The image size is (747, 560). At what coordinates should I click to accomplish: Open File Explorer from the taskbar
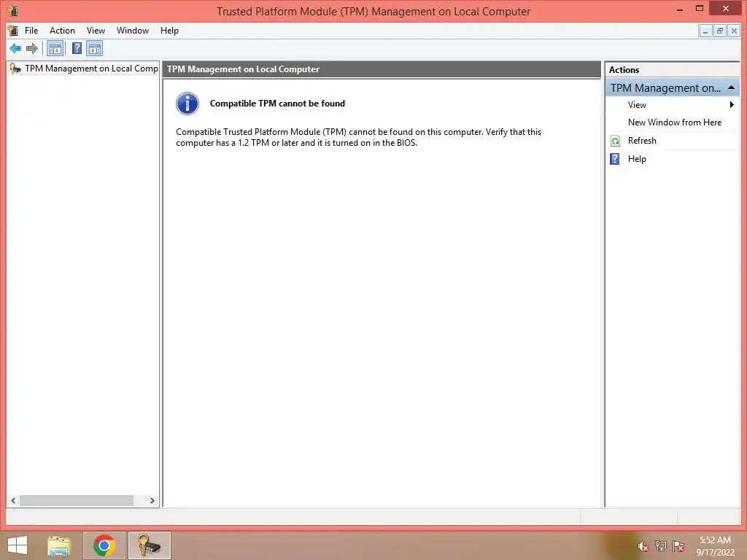[59, 545]
